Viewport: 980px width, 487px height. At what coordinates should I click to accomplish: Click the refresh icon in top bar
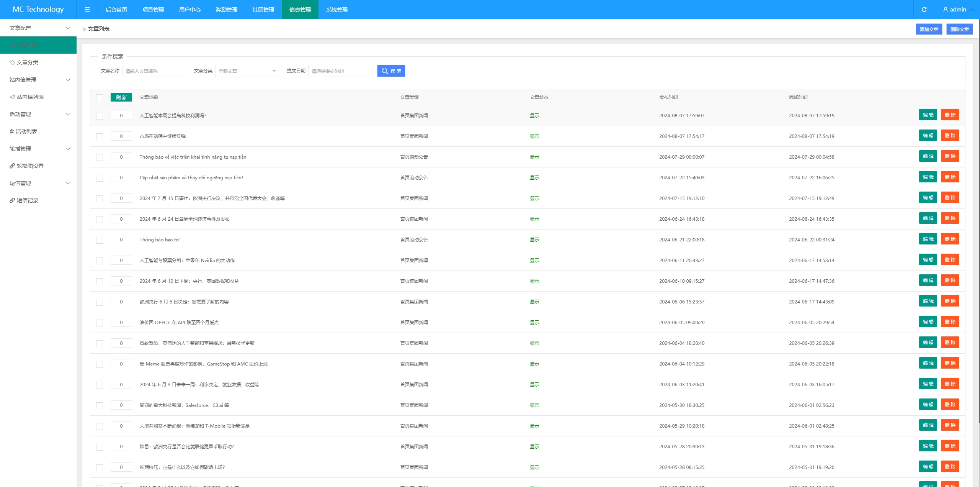[x=924, y=10]
